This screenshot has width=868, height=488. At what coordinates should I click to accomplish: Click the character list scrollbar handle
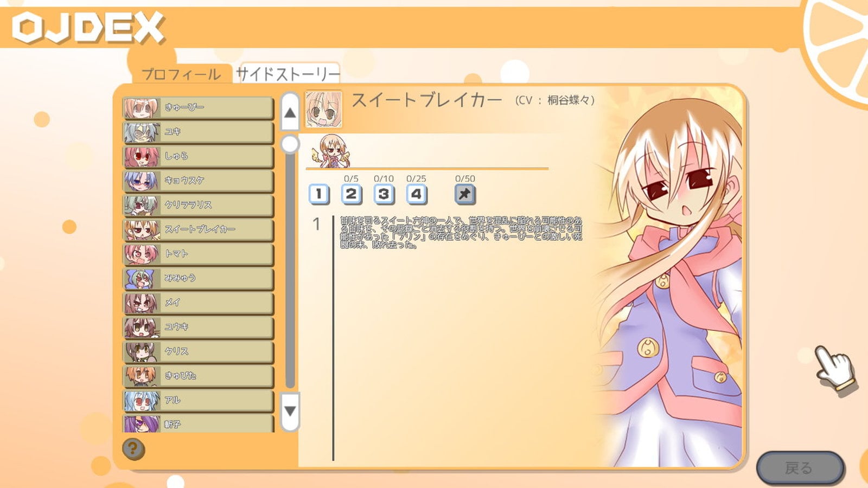click(x=290, y=144)
